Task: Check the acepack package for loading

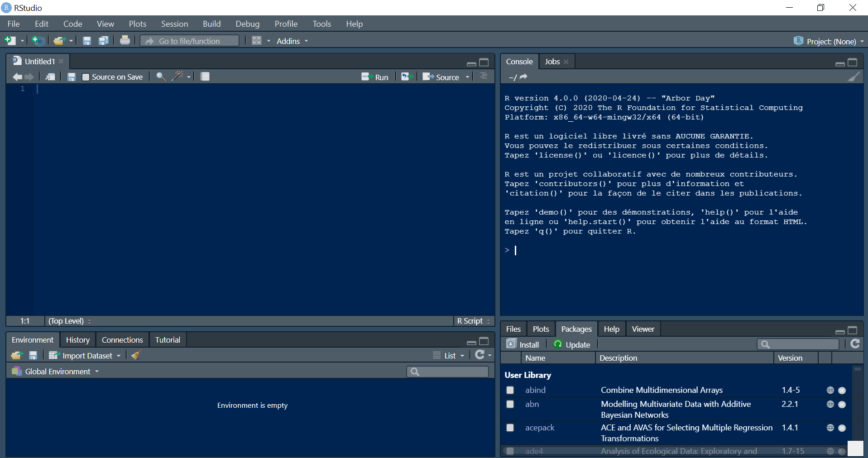Action: (510, 428)
